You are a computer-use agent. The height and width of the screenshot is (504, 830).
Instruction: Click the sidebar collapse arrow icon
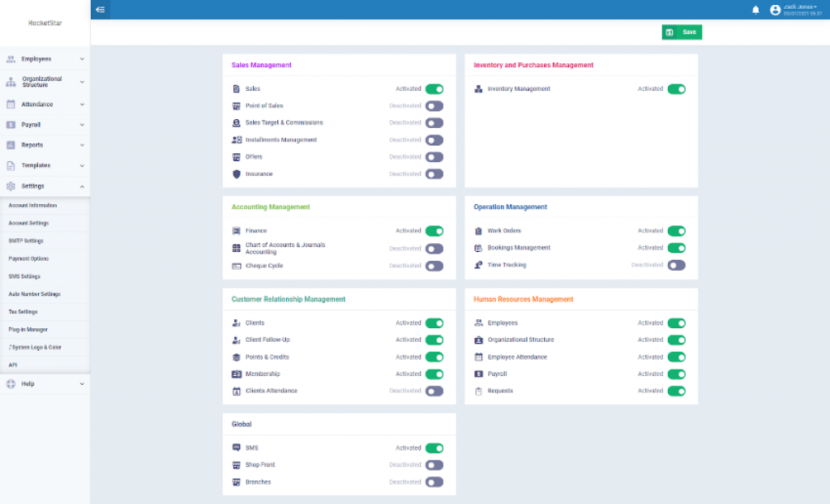(x=100, y=10)
